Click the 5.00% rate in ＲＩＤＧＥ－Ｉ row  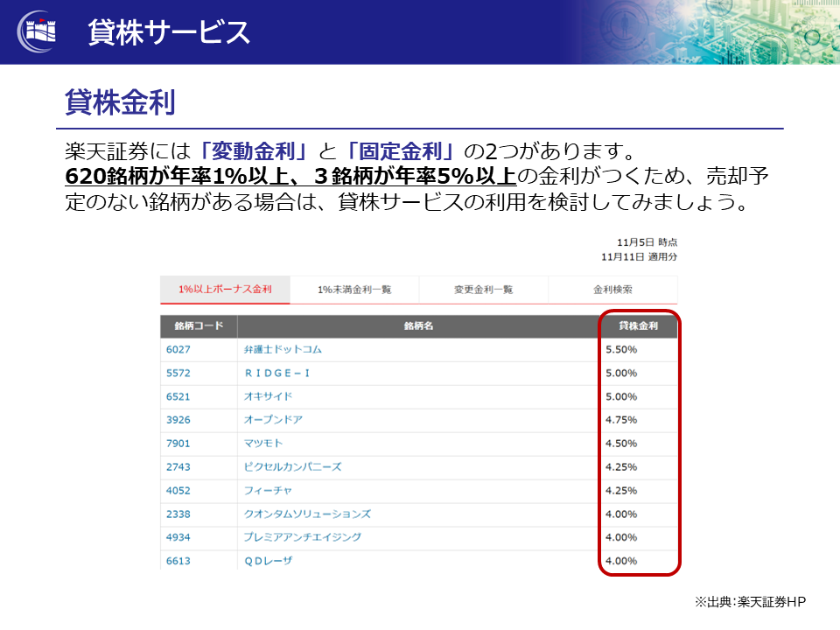click(621, 373)
